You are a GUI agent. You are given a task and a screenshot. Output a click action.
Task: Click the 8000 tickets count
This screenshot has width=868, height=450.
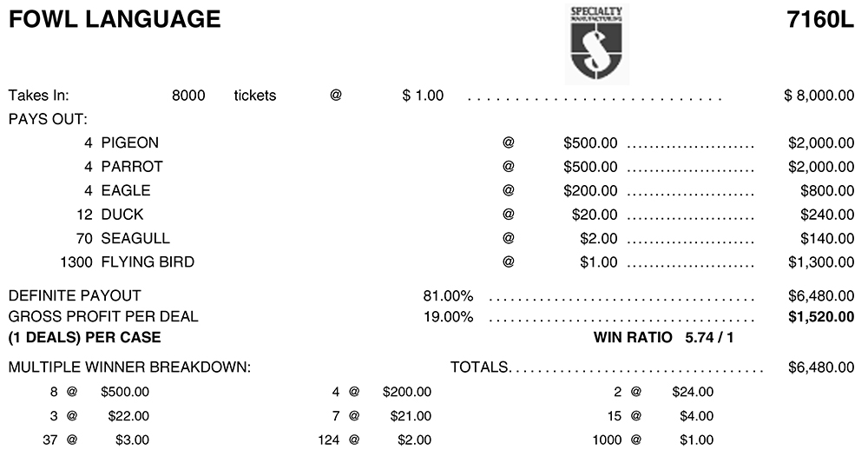[189, 96]
